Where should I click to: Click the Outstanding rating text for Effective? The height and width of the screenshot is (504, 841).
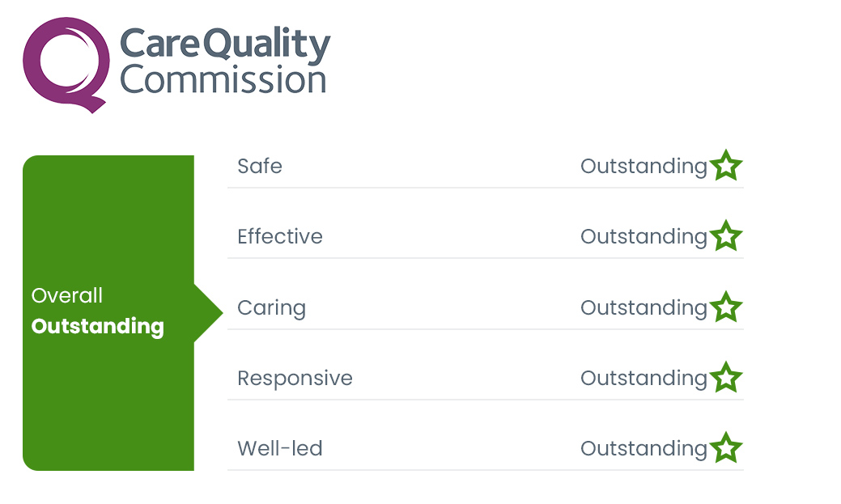643,237
